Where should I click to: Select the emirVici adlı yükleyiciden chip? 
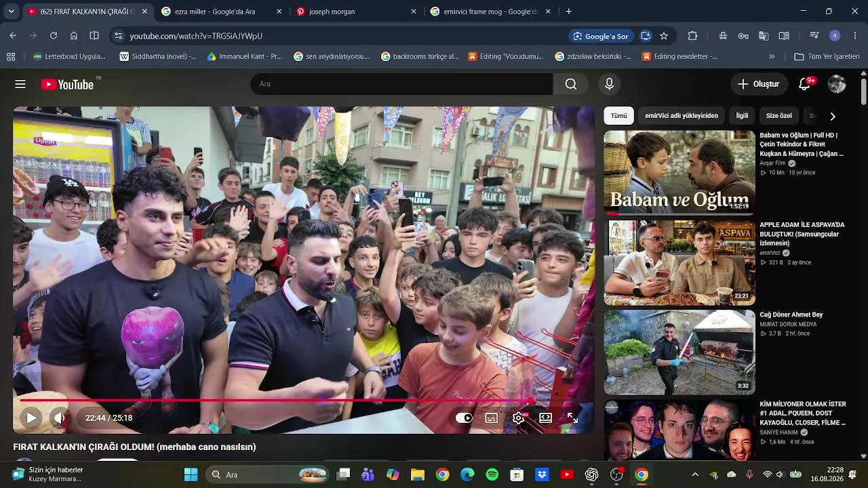click(x=682, y=116)
